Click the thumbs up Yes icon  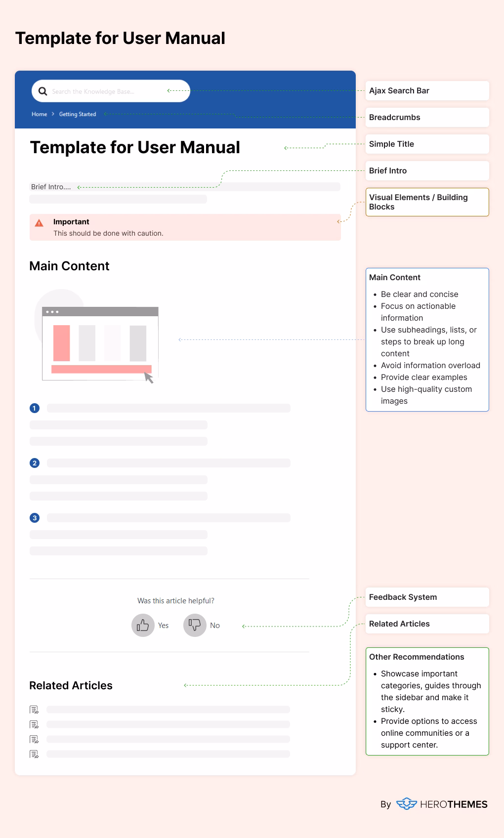143,625
